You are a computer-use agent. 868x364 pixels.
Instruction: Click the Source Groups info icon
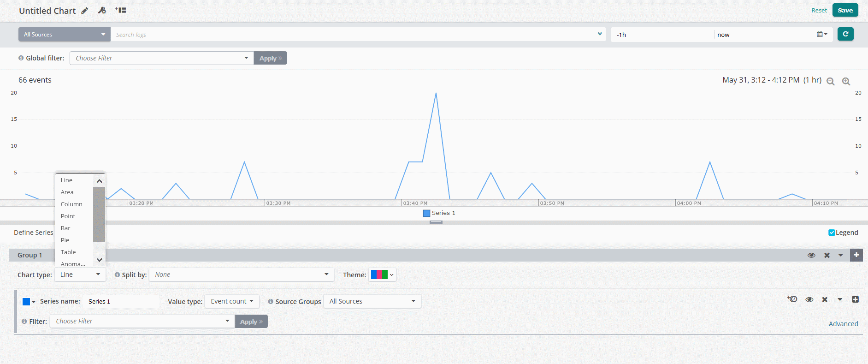(271, 302)
